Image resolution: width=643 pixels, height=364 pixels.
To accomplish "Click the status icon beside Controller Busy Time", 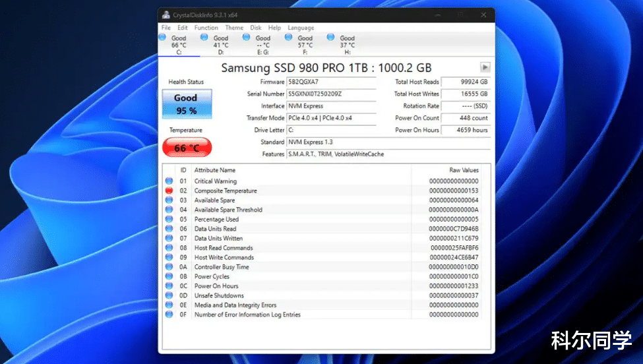I will [169, 267].
